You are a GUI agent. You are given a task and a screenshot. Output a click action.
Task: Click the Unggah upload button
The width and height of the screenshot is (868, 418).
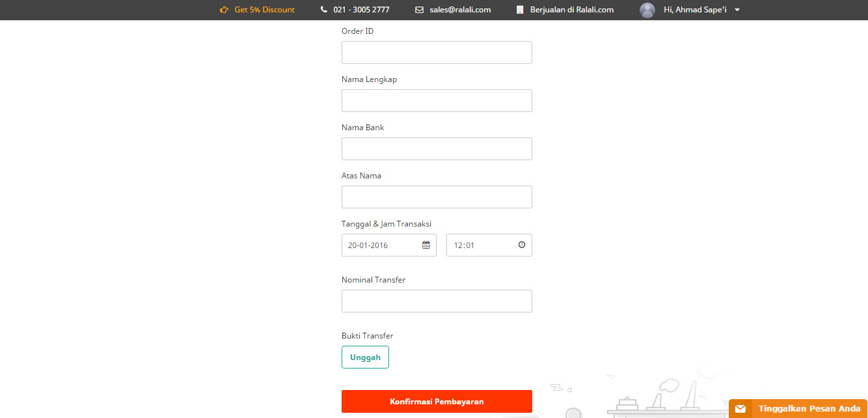point(365,357)
